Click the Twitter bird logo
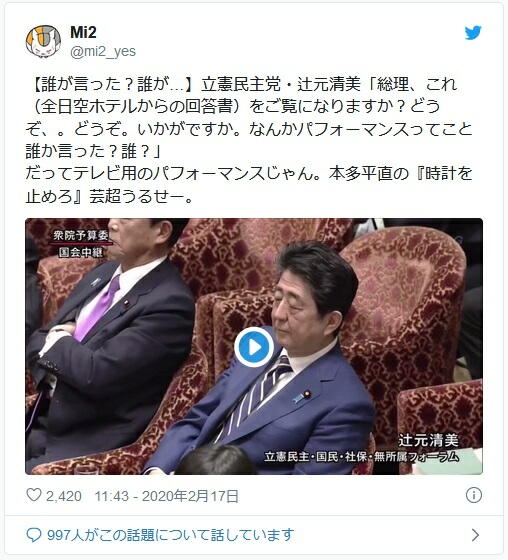Viewport: 508px width, 560px height. 473,33
